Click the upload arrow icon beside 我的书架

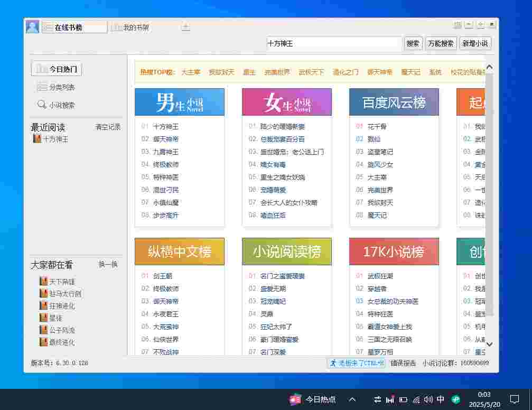point(185,27)
